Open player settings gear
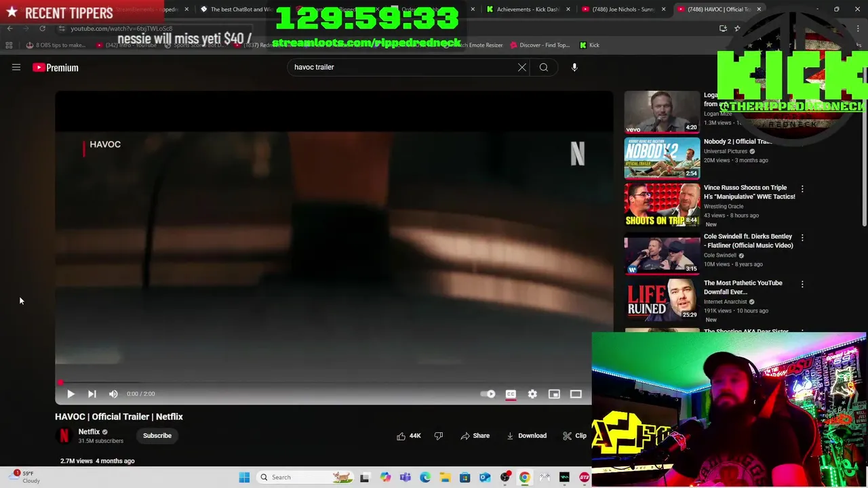The image size is (868, 488). [532, 394]
